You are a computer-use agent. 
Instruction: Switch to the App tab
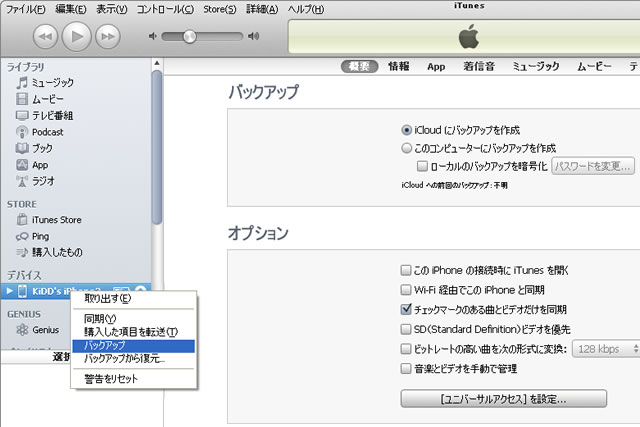point(436,67)
